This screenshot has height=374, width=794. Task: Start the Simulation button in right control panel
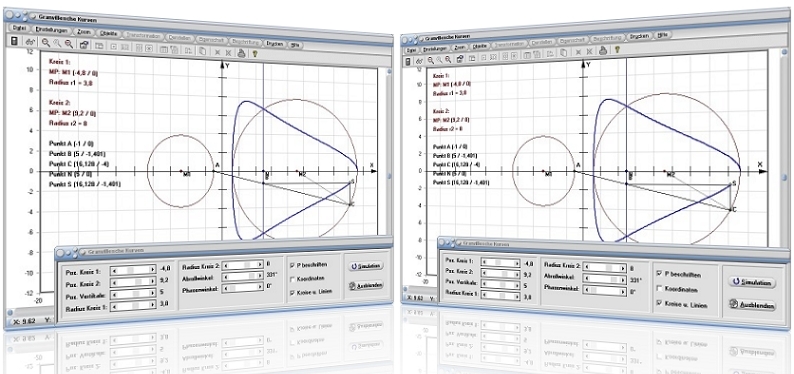point(752,283)
